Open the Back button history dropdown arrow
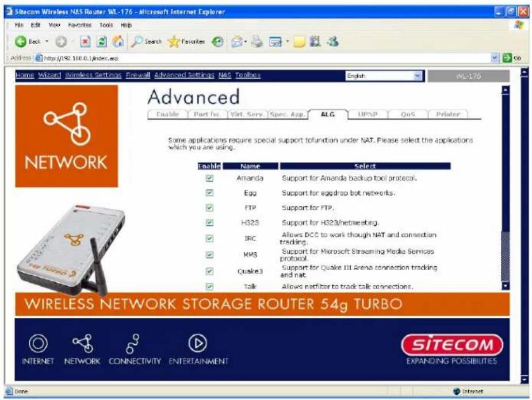 (47, 41)
